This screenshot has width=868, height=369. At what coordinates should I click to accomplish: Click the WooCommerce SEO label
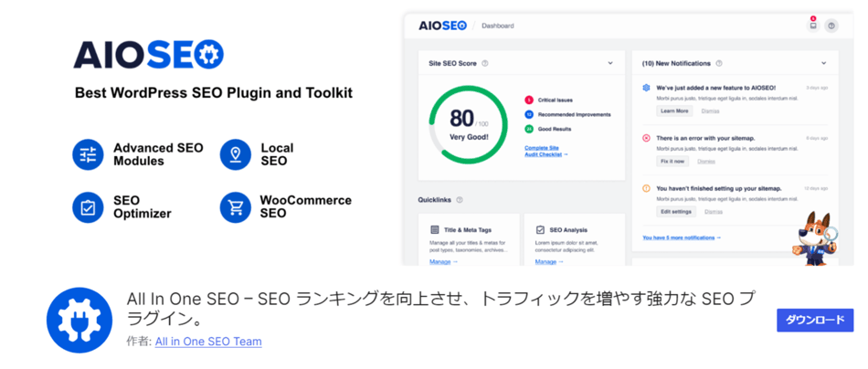(305, 206)
